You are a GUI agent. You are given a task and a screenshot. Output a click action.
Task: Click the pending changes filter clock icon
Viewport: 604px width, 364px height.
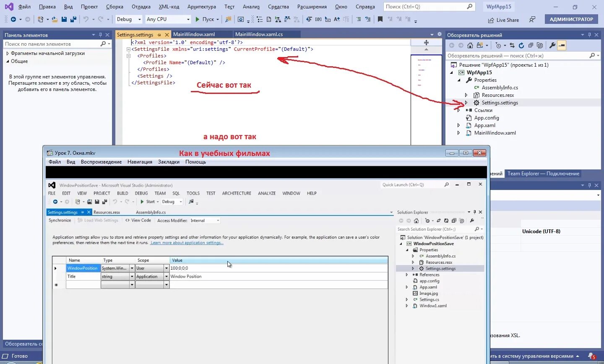(x=498, y=45)
